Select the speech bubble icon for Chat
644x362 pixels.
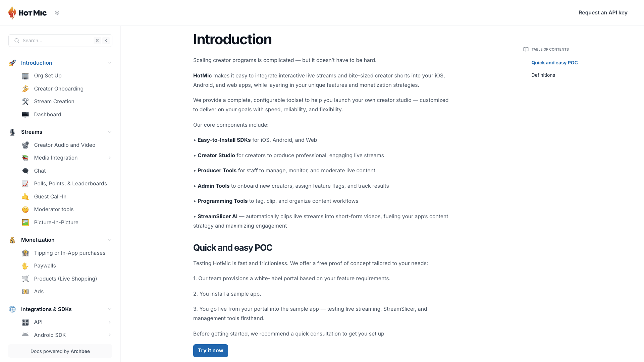(x=25, y=171)
